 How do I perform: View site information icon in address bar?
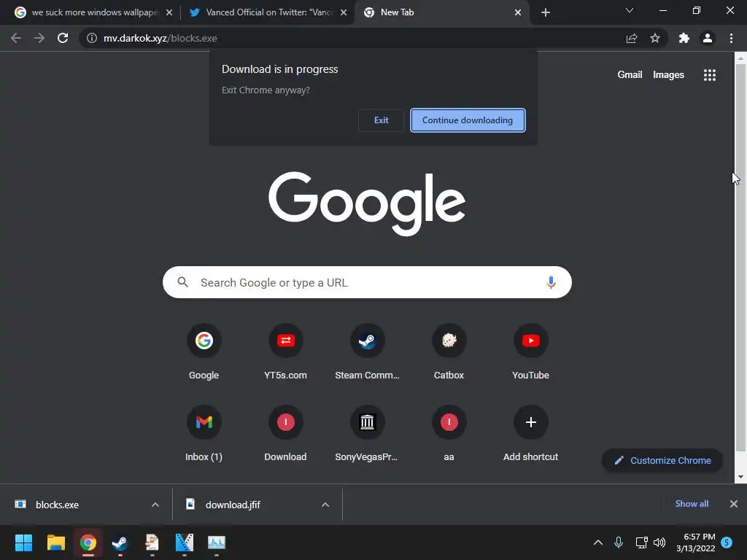pyautogui.click(x=92, y=38)
